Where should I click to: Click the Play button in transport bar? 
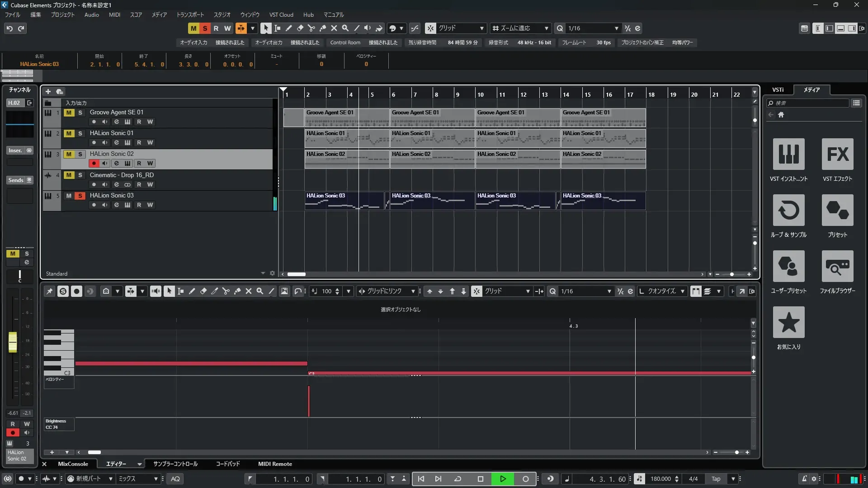point(503,479)
